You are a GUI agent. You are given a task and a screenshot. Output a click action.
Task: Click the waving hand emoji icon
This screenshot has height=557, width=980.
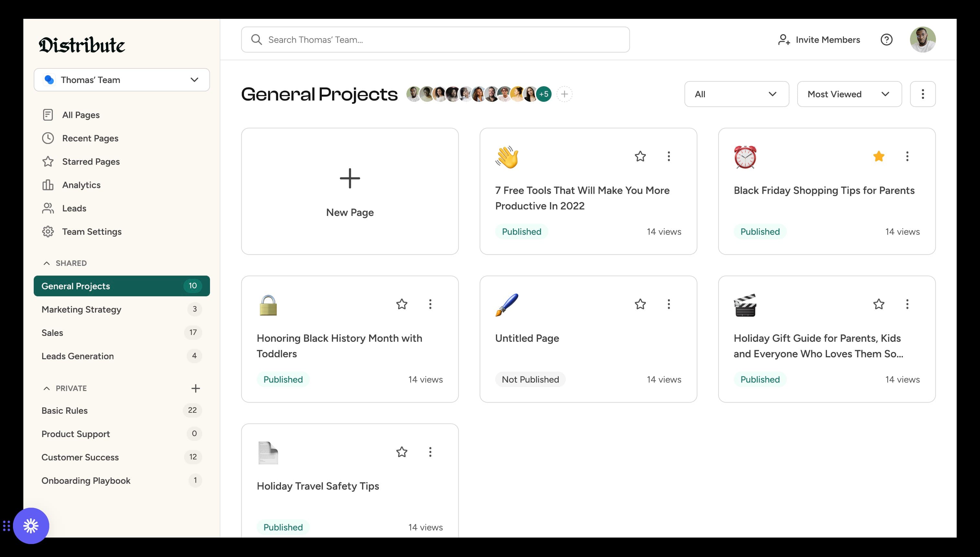(x=507, y=157)
